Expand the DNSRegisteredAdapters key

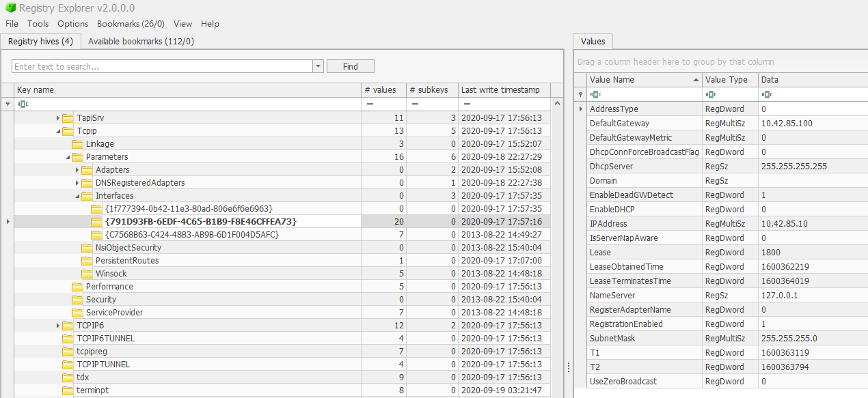point(77,183)
